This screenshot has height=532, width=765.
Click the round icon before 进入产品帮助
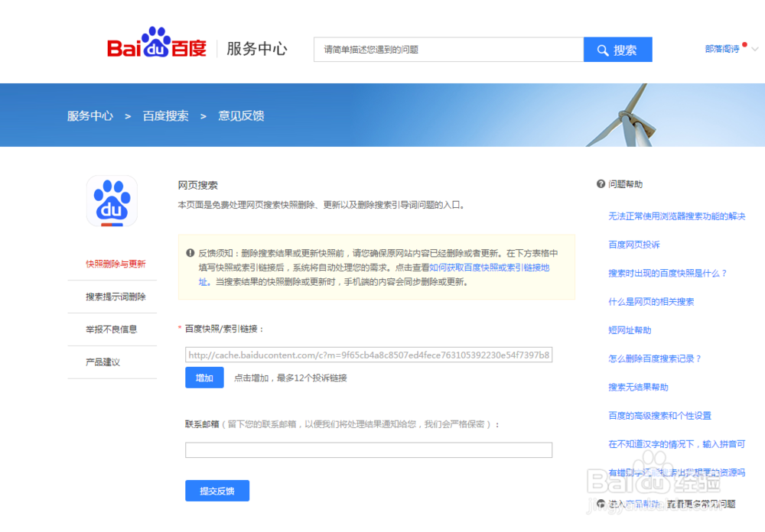click(x=600, y=504)
